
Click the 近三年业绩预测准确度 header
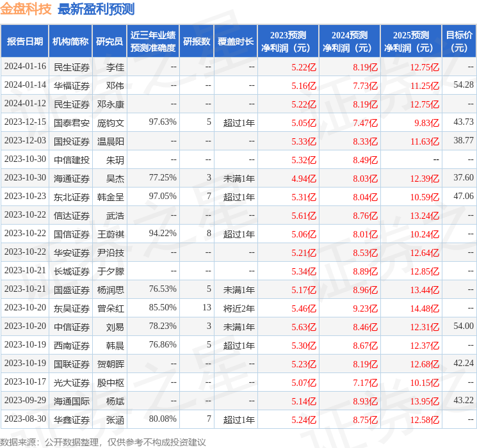(x=153, y=41)
